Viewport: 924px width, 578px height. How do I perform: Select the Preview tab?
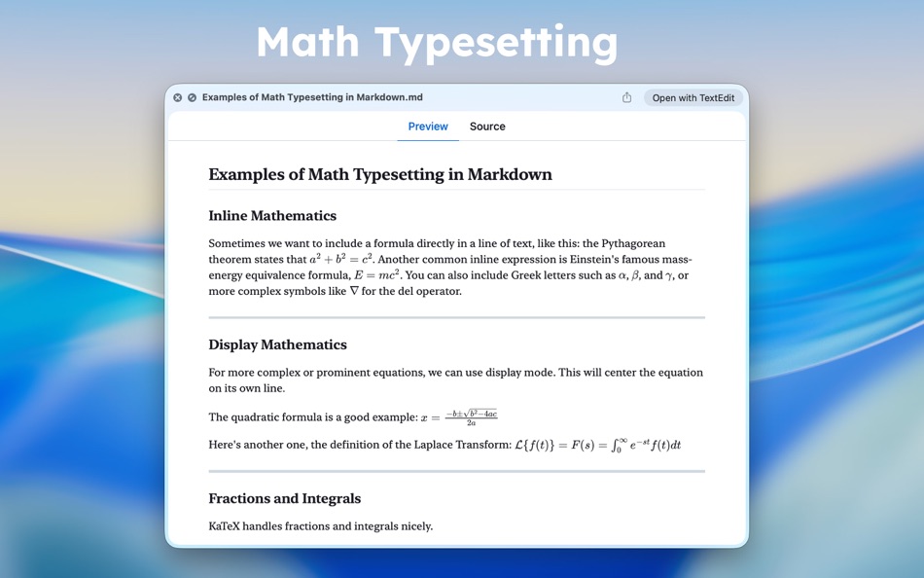coord(427,126)
